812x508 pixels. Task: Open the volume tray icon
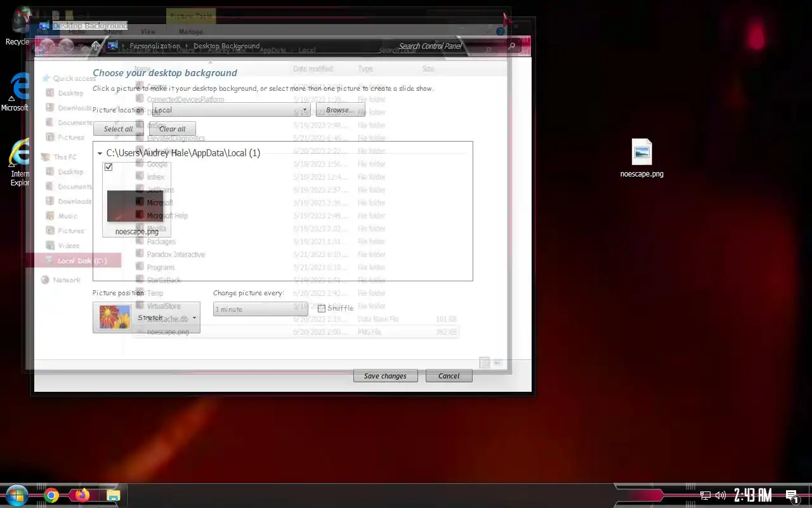pyautogui.click(x=720, y=495)
